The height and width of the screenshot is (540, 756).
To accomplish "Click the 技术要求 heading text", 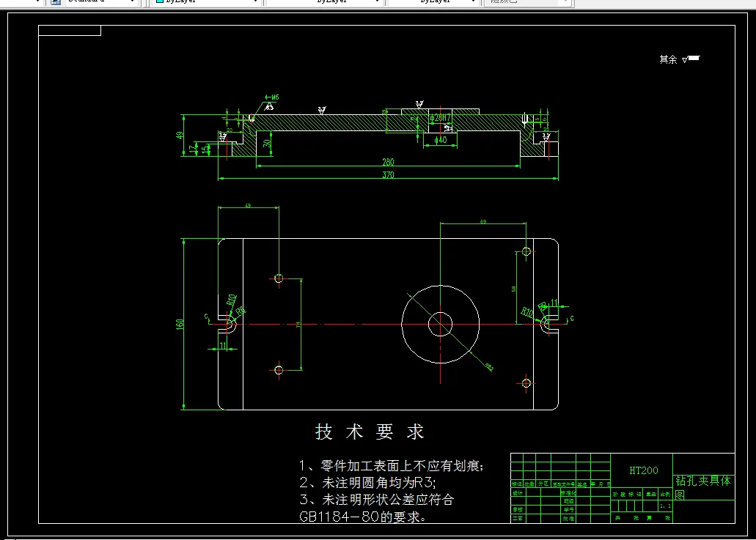I will [x=369, y=432].
